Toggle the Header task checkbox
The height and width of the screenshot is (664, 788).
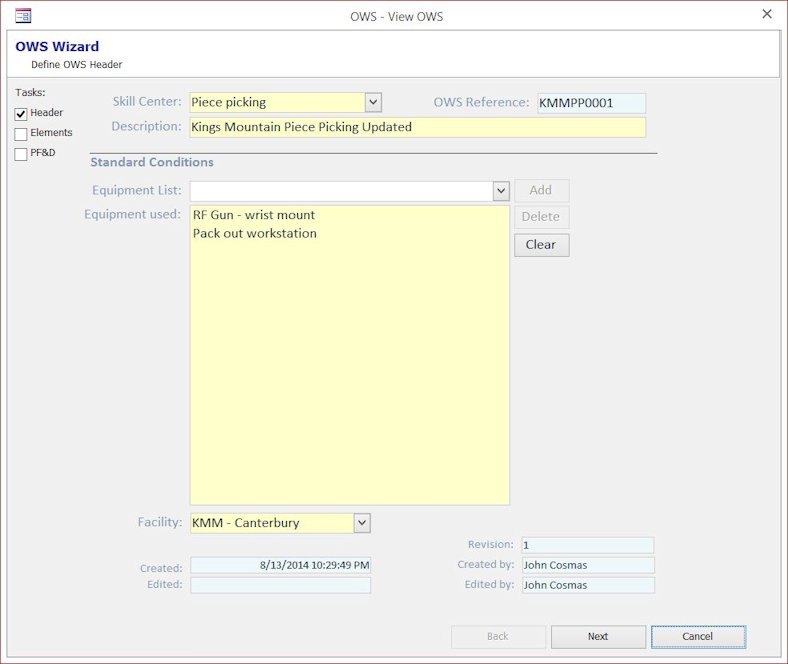[21, 114]
